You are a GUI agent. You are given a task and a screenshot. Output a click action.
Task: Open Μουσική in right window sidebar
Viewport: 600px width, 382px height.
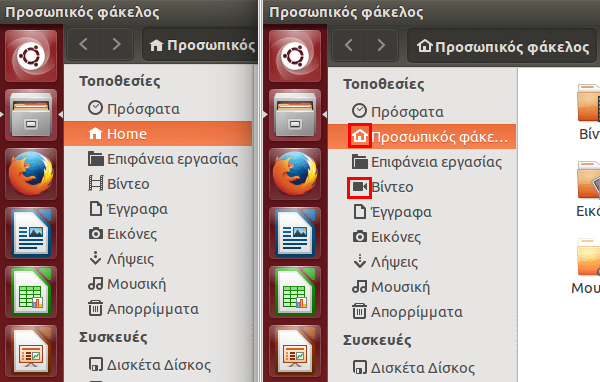(422, 287)
